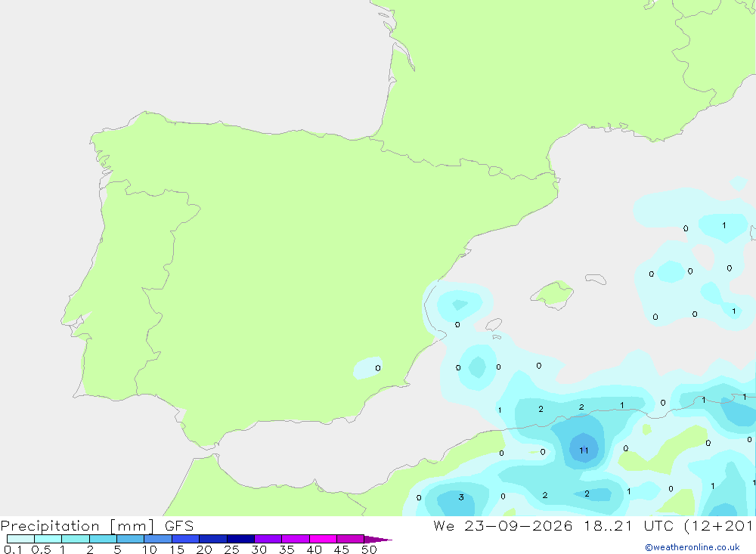Click the forecast date We 23-09-2026 label
Screen dimensions: 756x554
(503, 526)
